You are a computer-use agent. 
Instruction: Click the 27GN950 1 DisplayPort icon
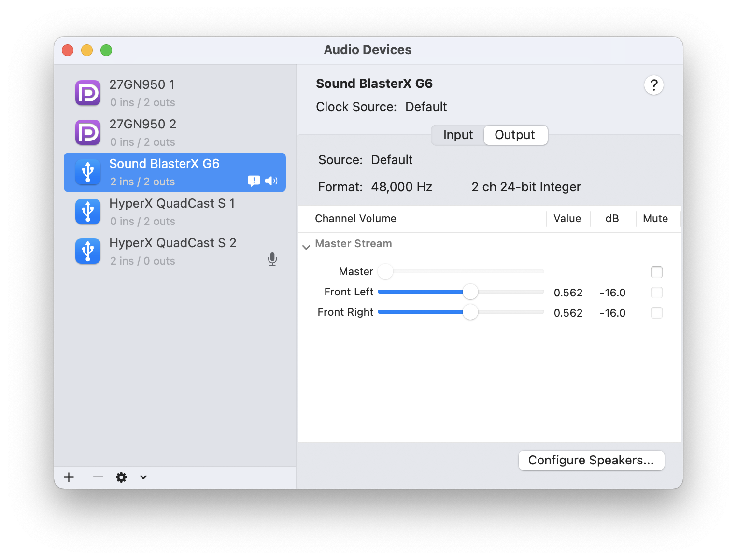(x=88, y=93)
